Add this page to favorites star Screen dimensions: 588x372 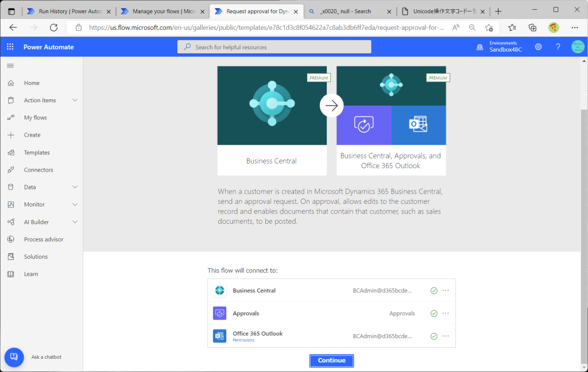[x=489, y=28]
